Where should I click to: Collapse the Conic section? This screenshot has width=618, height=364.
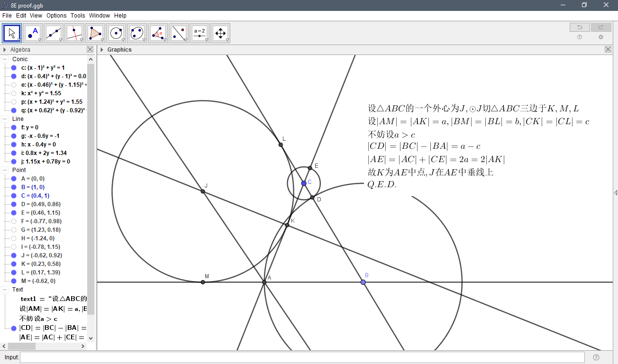[x=6, y=59]
